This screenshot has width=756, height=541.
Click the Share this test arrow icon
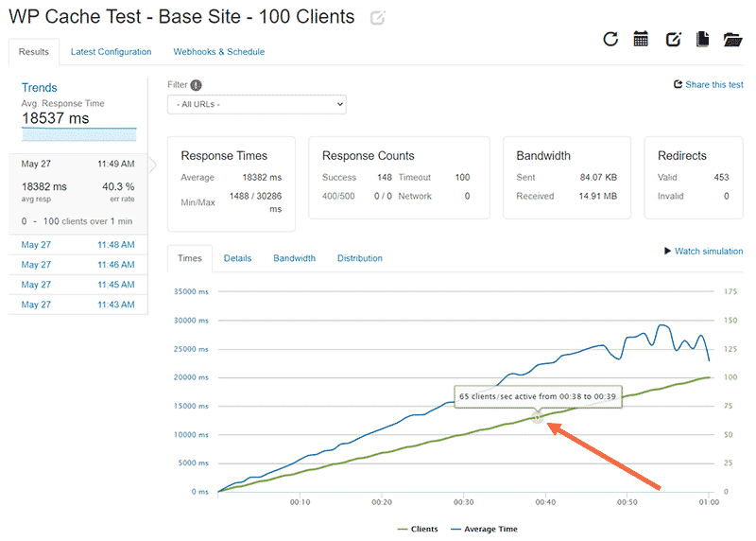tap(678, 84)
